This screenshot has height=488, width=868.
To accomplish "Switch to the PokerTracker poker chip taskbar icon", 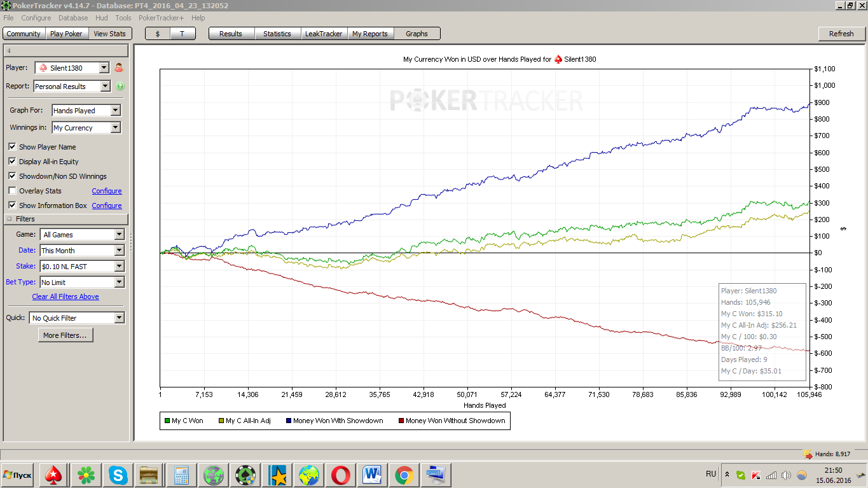I will 245,475.
